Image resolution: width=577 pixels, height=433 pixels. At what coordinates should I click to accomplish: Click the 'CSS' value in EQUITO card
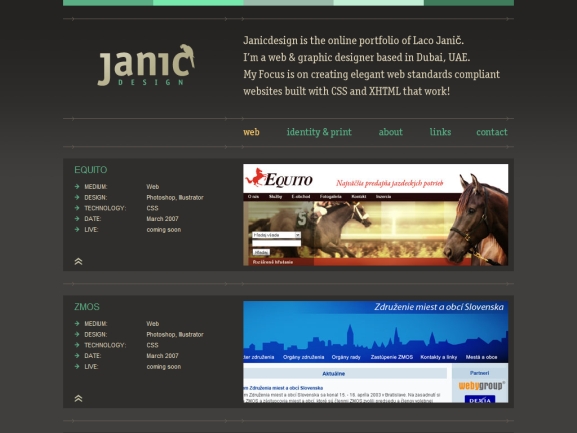152,208
